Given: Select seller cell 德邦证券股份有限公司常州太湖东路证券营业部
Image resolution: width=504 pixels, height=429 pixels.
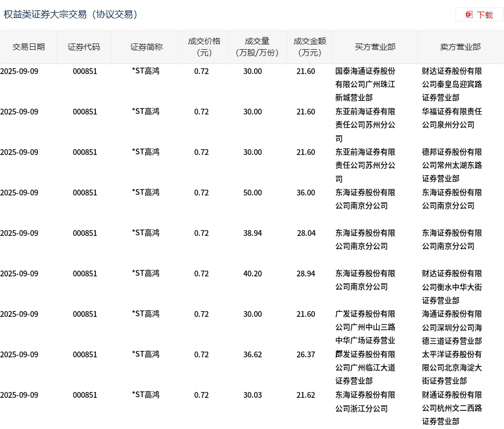Looking at the screenshot, I should tap(452, 165).
